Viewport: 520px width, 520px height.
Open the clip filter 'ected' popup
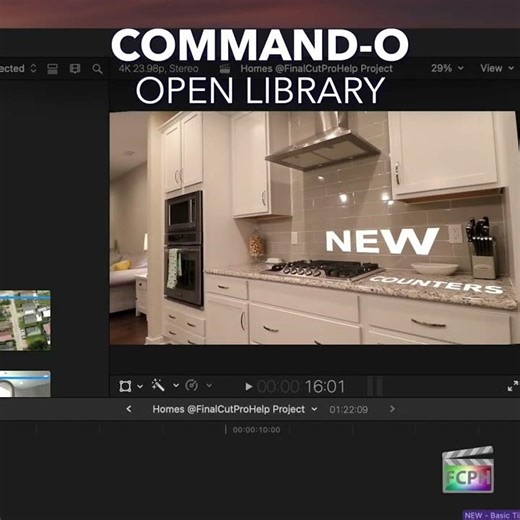18,69
